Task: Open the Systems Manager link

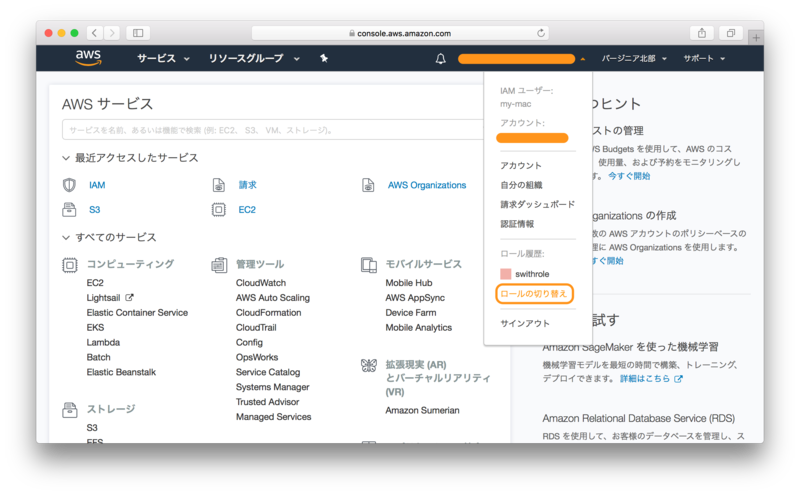Action: point(272,387)
